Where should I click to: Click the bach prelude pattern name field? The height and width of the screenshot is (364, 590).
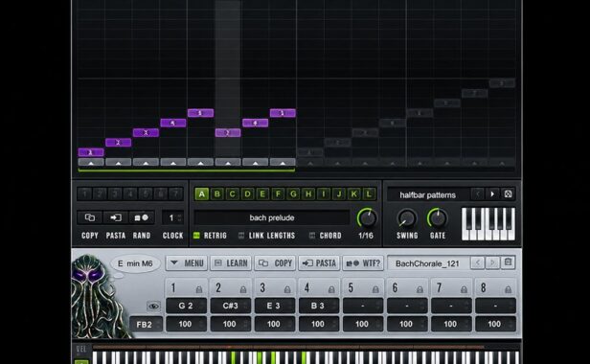272,217
